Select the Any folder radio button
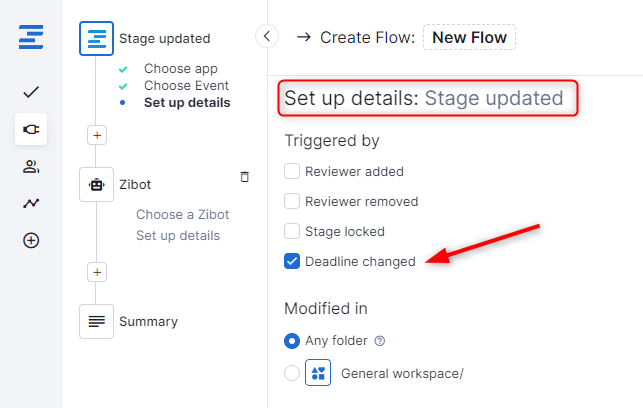 292,340
